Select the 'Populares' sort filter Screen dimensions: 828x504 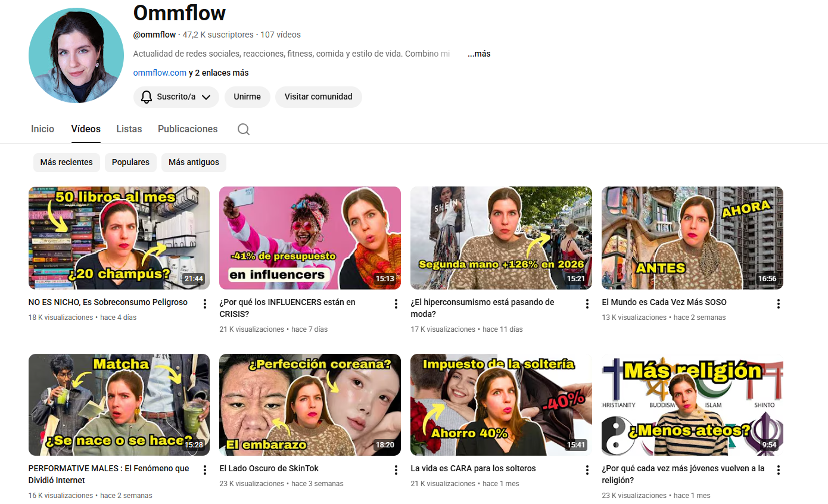(130, 162)
